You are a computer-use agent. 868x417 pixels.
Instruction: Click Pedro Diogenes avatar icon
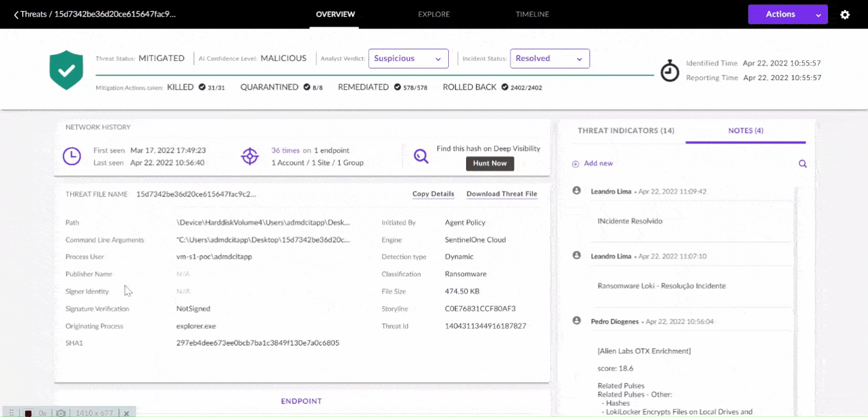pos(577,321)
